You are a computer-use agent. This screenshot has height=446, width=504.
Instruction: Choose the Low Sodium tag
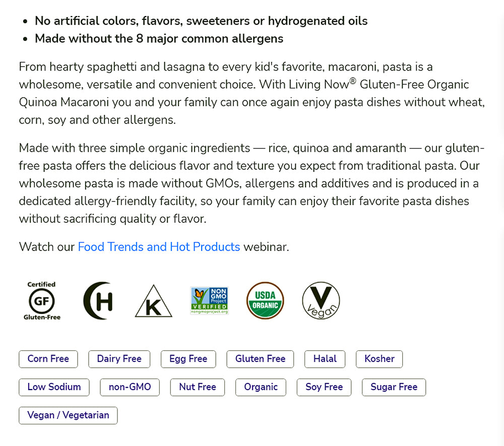(x=54, y=387)
